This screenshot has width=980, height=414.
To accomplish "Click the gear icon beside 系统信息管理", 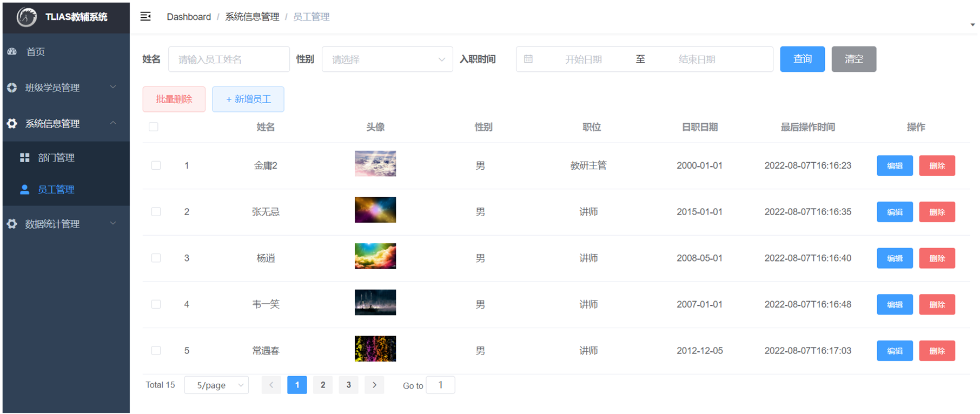I will [12, 123].
